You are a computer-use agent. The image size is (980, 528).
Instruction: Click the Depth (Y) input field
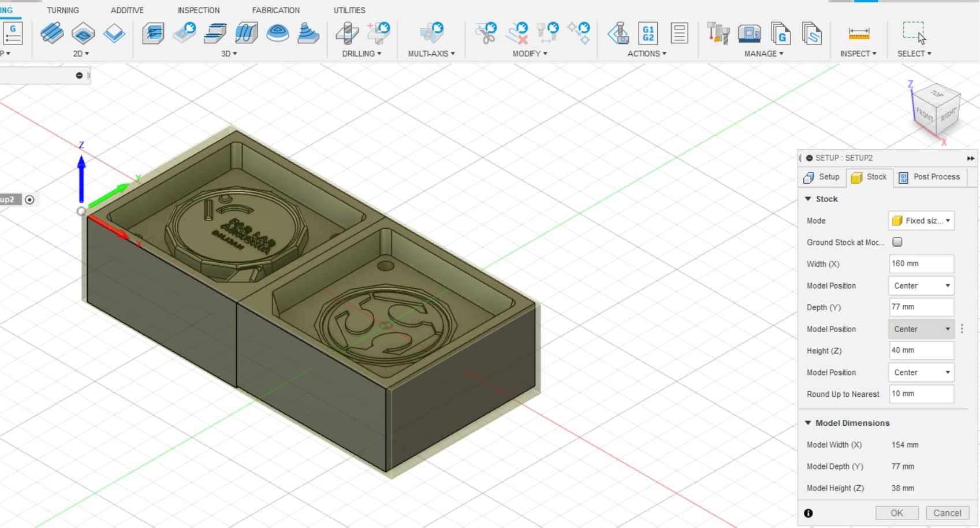[x=922, y=307]
